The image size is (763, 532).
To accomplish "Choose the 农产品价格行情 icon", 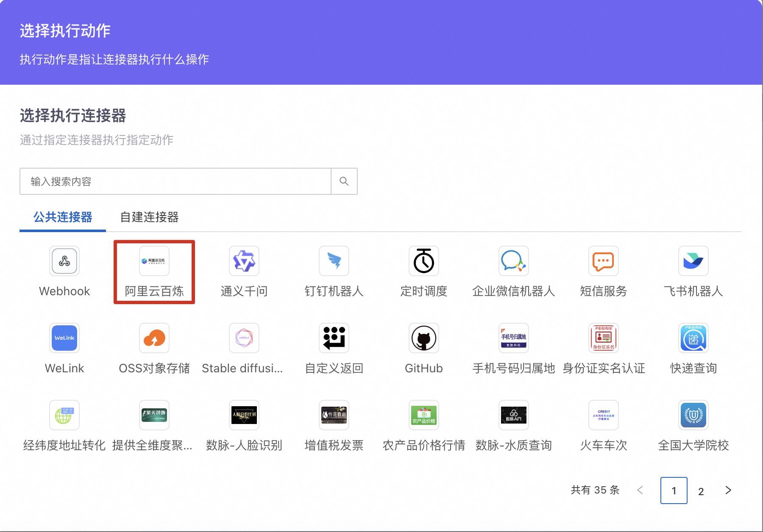I will pos(424,415).
